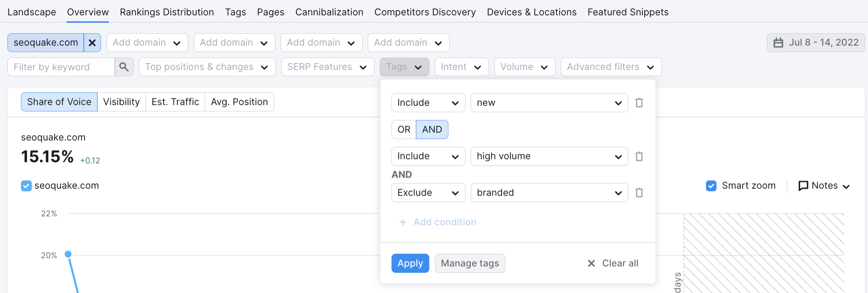
Task: Open the first Add domain dropdown
Action: pos(147,43)
